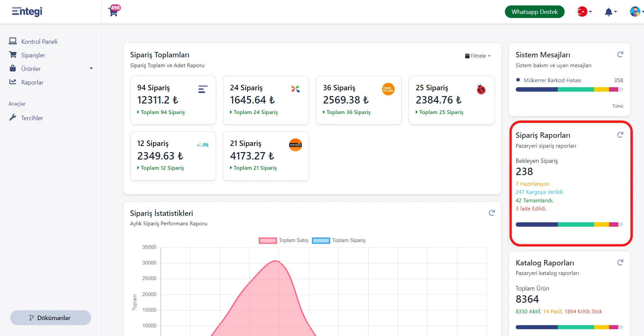
Task: Click the Trendyol logo in 21 Sipariş card
Action: (296, 145)
